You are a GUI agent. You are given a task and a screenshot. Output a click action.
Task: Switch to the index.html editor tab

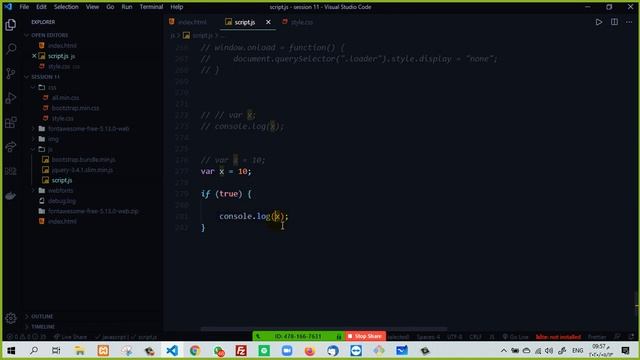click(188, 22)
